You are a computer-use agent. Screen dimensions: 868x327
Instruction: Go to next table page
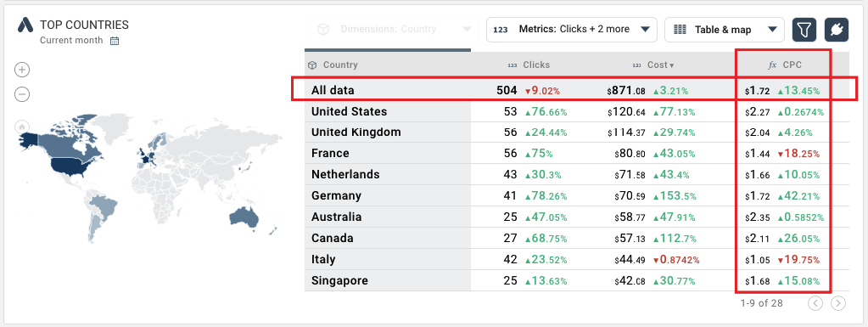click(x=838, y=303)
